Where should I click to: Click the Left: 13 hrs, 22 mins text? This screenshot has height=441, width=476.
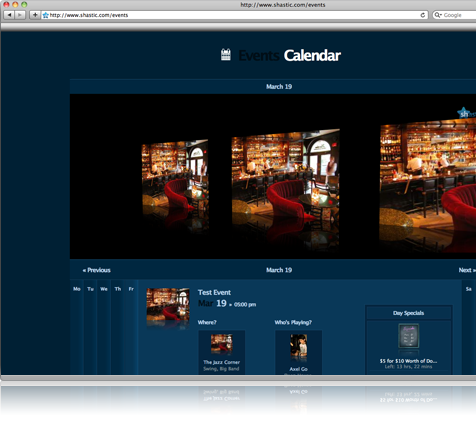point(408,367)
